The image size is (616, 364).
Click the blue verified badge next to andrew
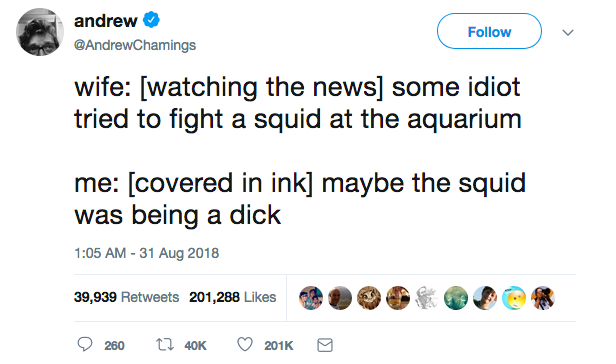tap(151, 20)
